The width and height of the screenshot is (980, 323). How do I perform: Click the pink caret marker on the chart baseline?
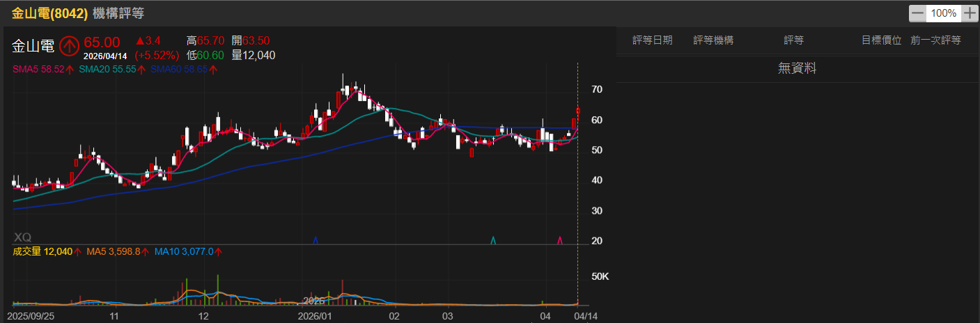point(560,240)
